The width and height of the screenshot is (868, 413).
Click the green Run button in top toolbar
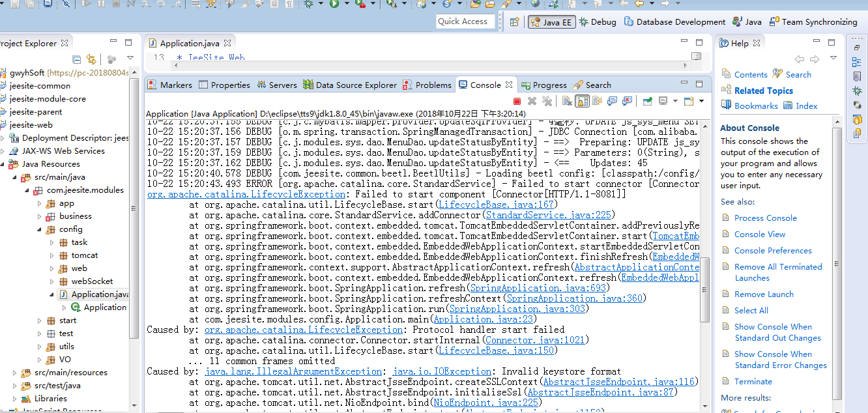click(x=334, y=4)
